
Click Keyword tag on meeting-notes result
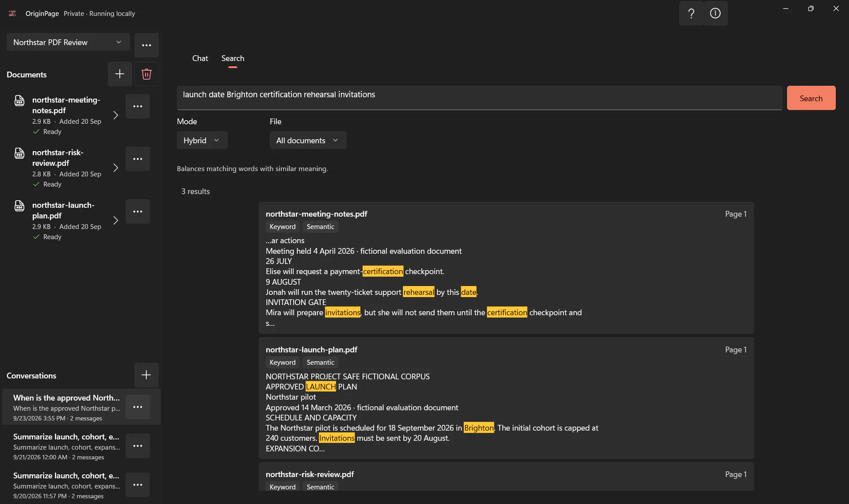pos(283,227)
